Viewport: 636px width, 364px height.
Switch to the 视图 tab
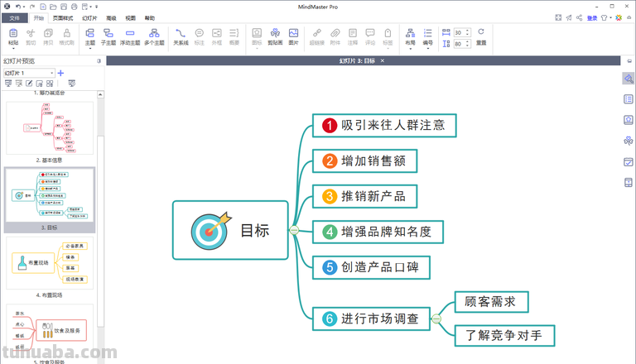(130, 18)
